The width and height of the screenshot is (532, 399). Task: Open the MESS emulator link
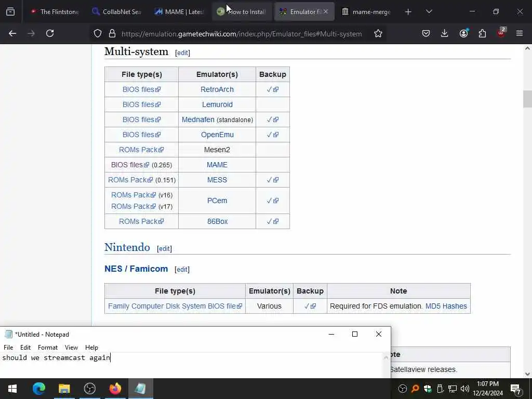[x=217, y=180]
